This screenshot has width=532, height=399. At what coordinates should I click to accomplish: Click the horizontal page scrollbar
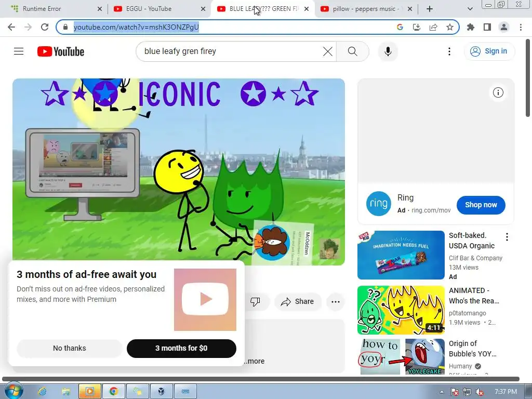pyautogui.click(x=261, y=379)
